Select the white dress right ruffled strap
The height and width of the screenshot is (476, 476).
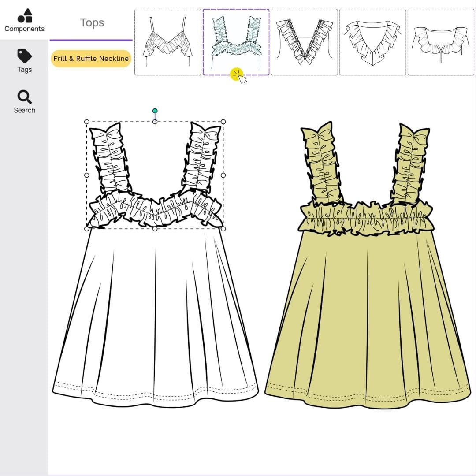click(201, 158)
